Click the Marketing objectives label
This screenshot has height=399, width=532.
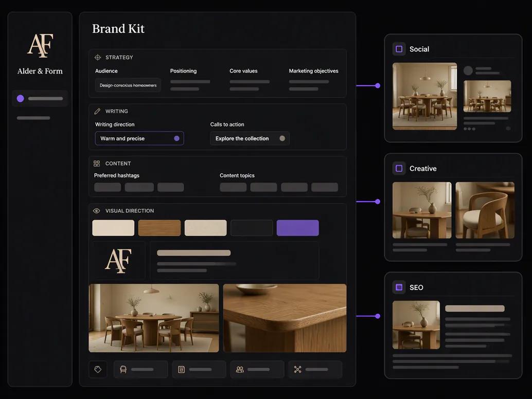pyautogui.click(x=313, y=71)
